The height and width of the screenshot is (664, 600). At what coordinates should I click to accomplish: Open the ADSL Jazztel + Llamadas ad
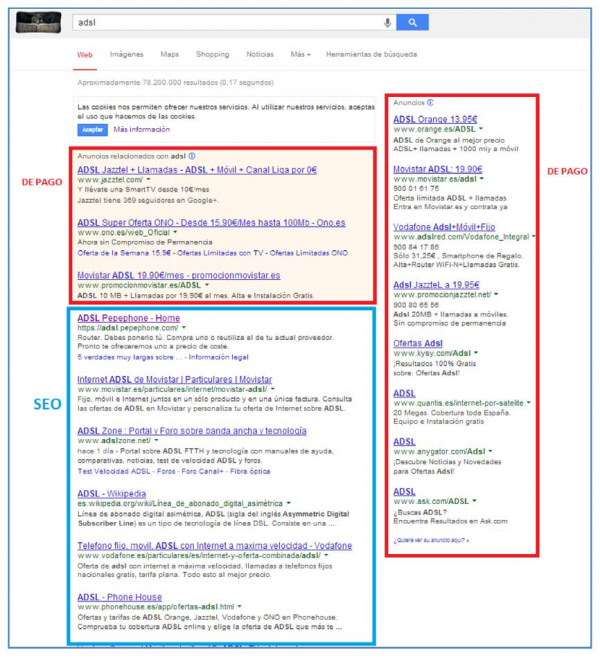pyautogui.click(x=197, y=170)
